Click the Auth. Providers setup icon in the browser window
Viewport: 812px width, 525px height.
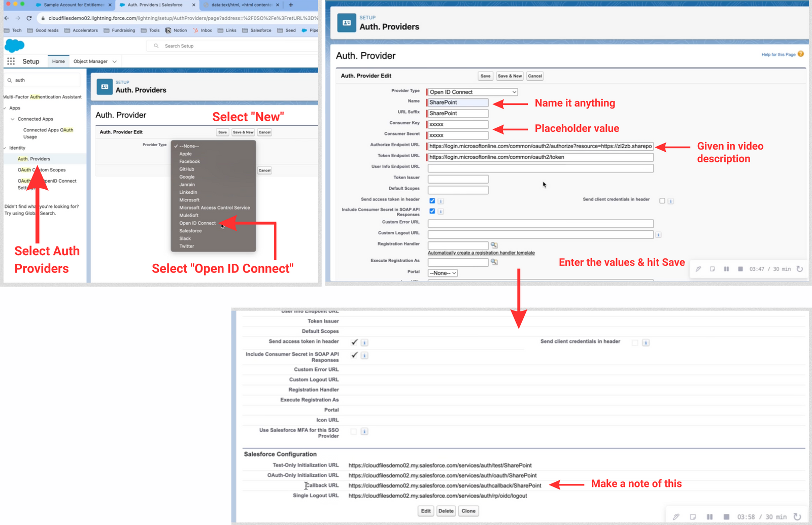pos(105,87)
